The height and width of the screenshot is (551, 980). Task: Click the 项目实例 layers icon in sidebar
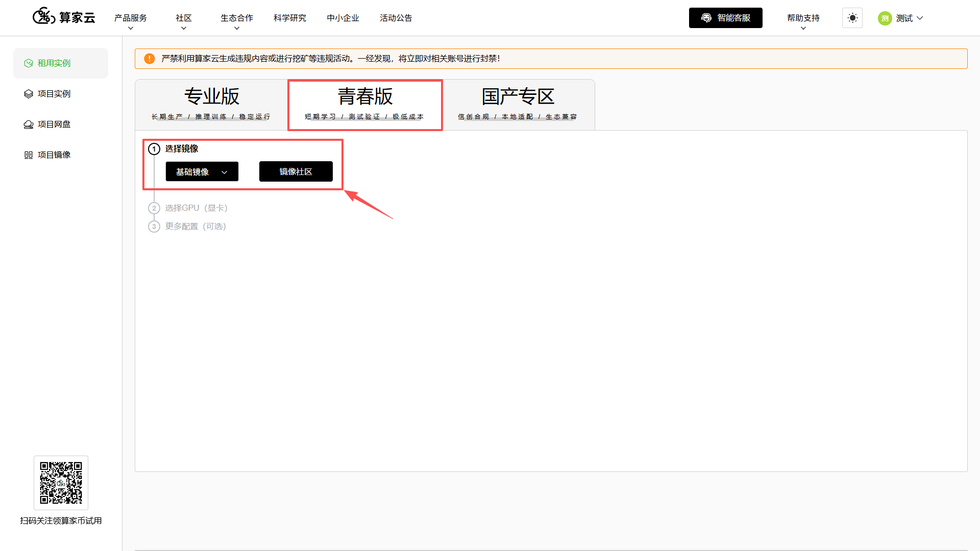[x=29, y=94]
